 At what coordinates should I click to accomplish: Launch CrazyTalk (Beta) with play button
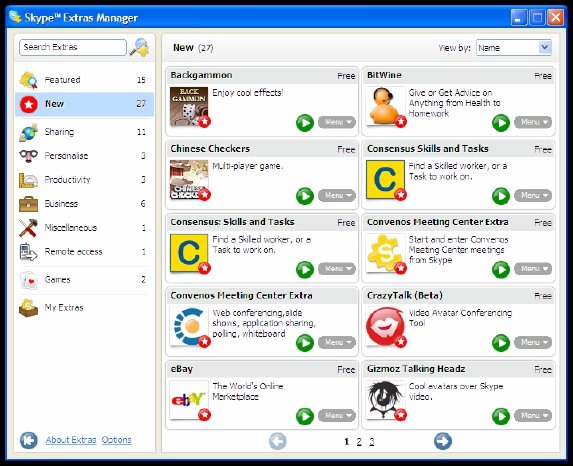(501, 343)
